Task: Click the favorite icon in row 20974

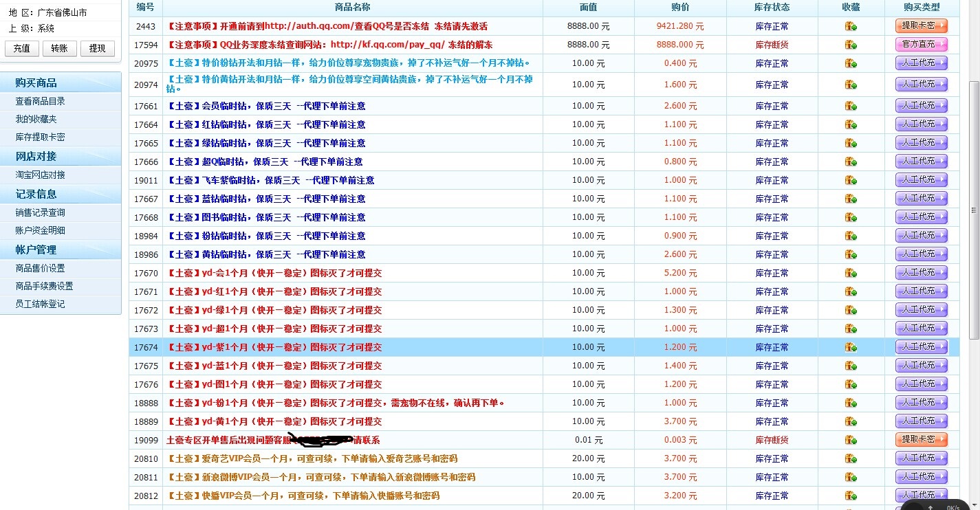Action: [x=851, y=85]
